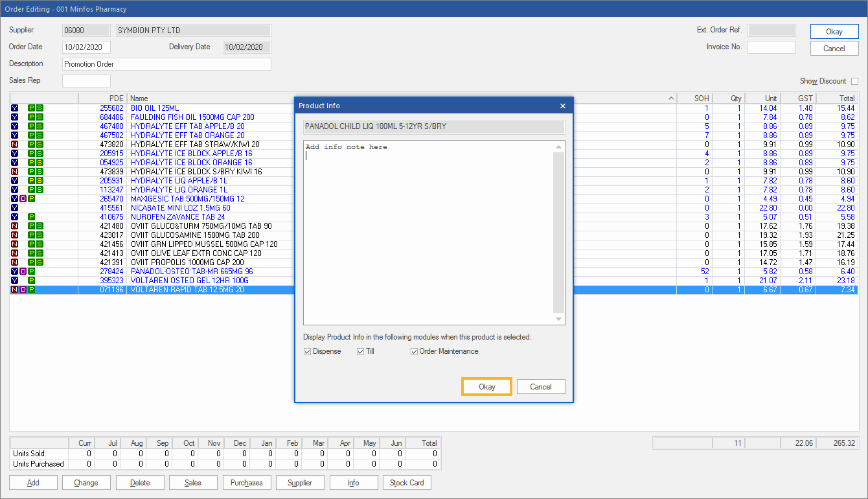Close the Product Info dialog
This screenshot has width=868, height=499.
562,106
